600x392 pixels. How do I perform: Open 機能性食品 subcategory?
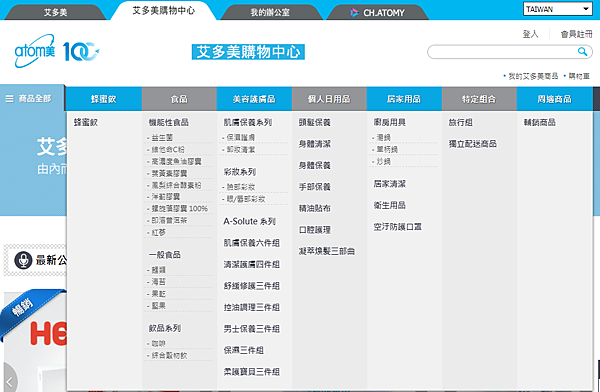pos(169,122)
